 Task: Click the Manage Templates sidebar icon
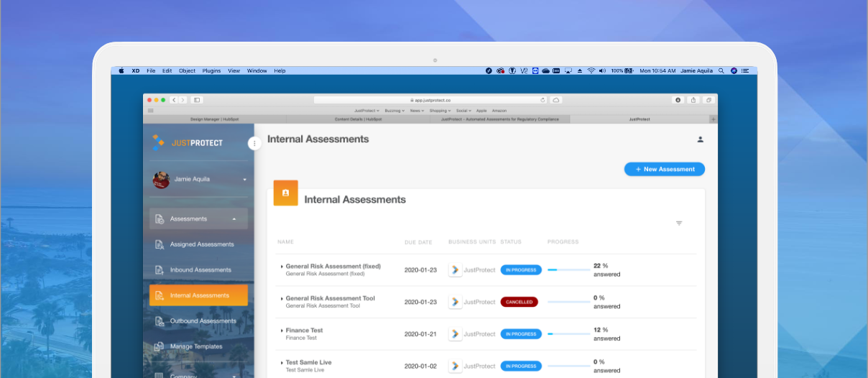(x=160, y=346)
